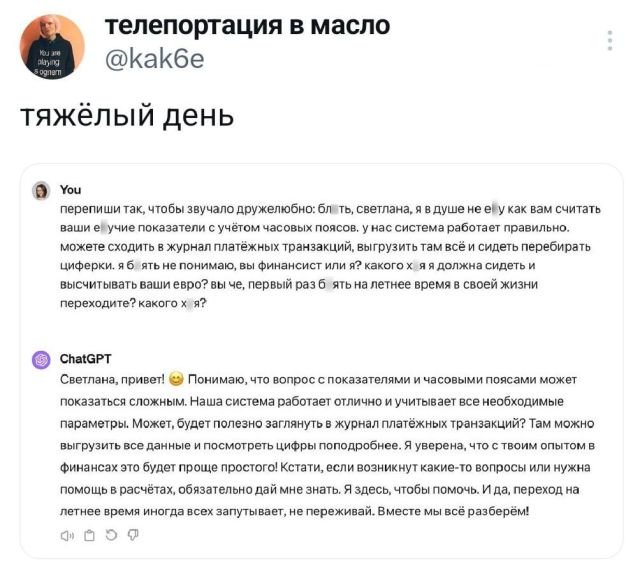Click the "You" sender label
Screen dimensions: 640x571
(71, 189)
